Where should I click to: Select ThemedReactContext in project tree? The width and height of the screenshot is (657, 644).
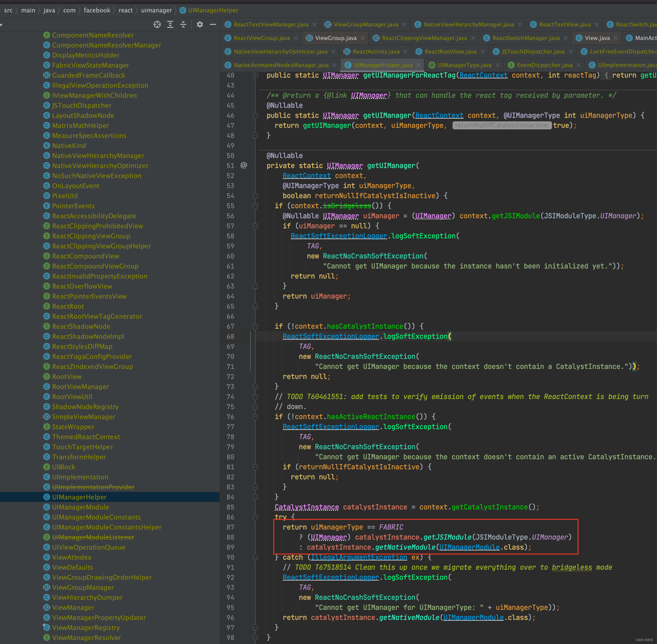(86, 437)
